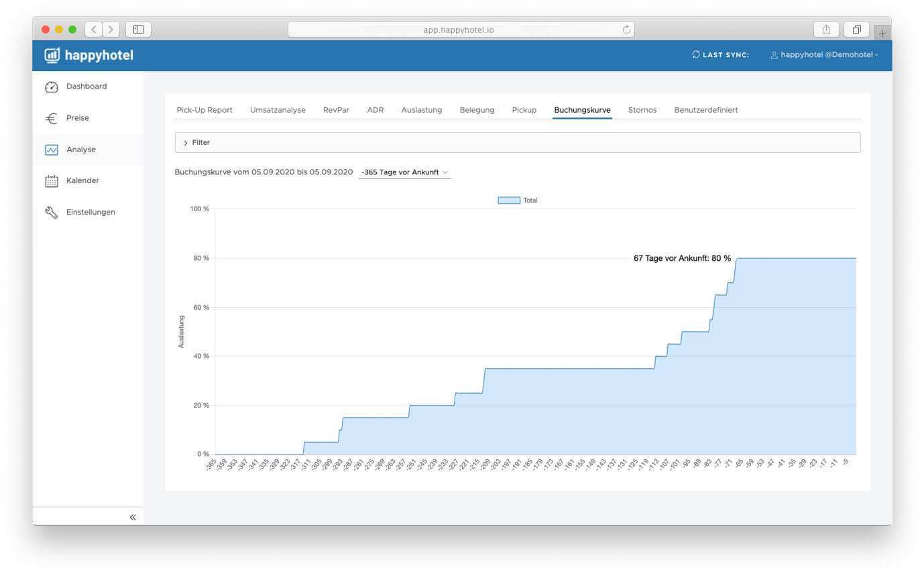Open the -365 Tage vor Ankunft dropdown
924x574 pixels.
(x=404, y=172)
